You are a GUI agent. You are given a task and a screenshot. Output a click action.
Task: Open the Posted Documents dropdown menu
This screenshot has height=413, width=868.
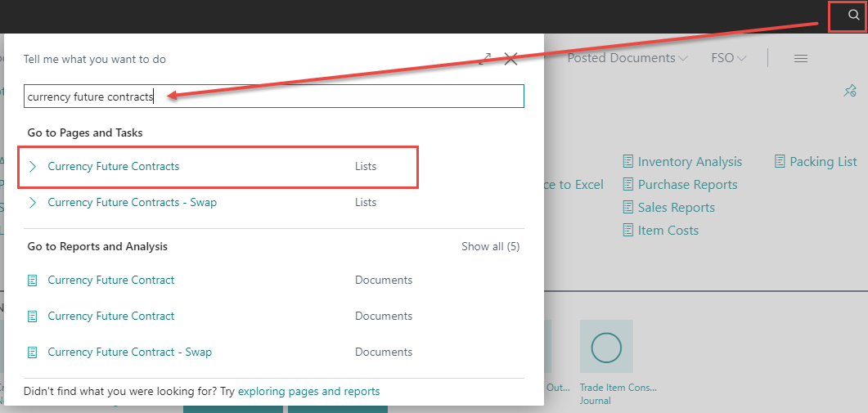627,59
